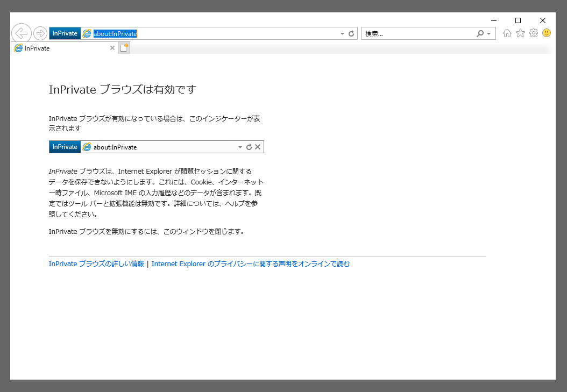Open Favorites star icon
567x392 pixels.
[x=520, y=33]
